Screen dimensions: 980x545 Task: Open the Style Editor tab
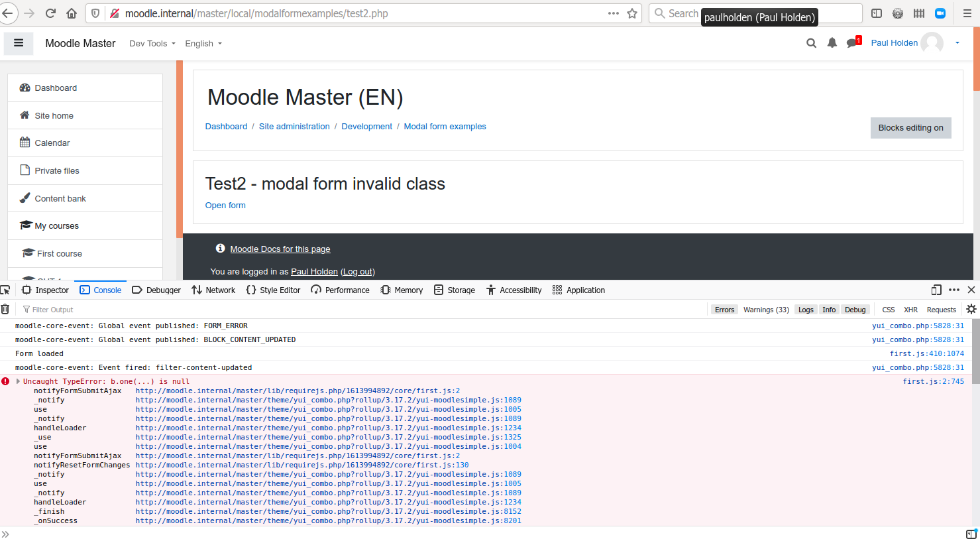273,290
